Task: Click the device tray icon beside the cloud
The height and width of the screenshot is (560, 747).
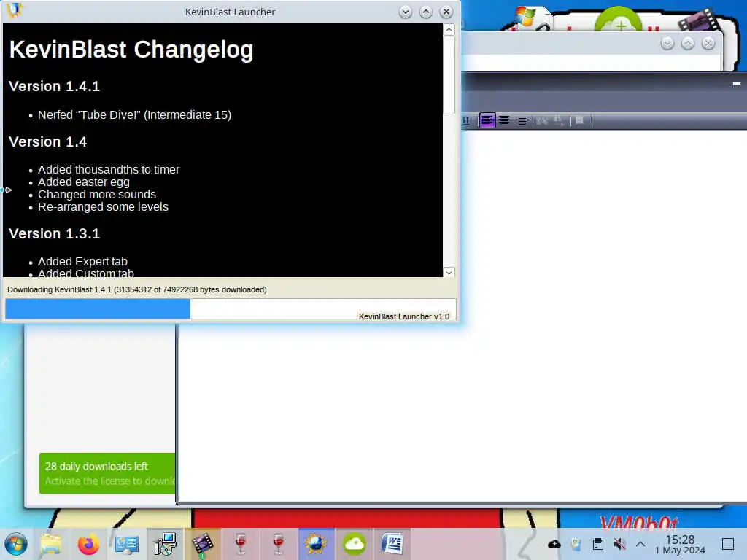Action: click(x=576, y=544)
